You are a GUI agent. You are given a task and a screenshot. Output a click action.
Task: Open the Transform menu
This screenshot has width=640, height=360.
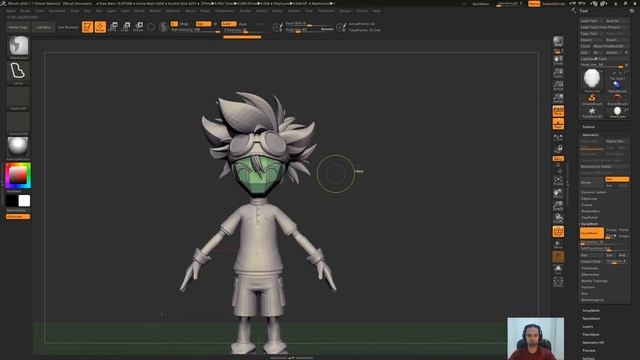326,11
